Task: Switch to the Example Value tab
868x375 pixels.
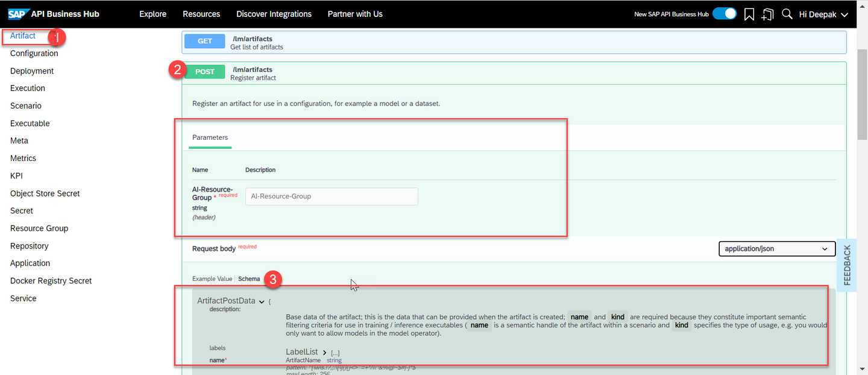Action: (x=212, y=279)
